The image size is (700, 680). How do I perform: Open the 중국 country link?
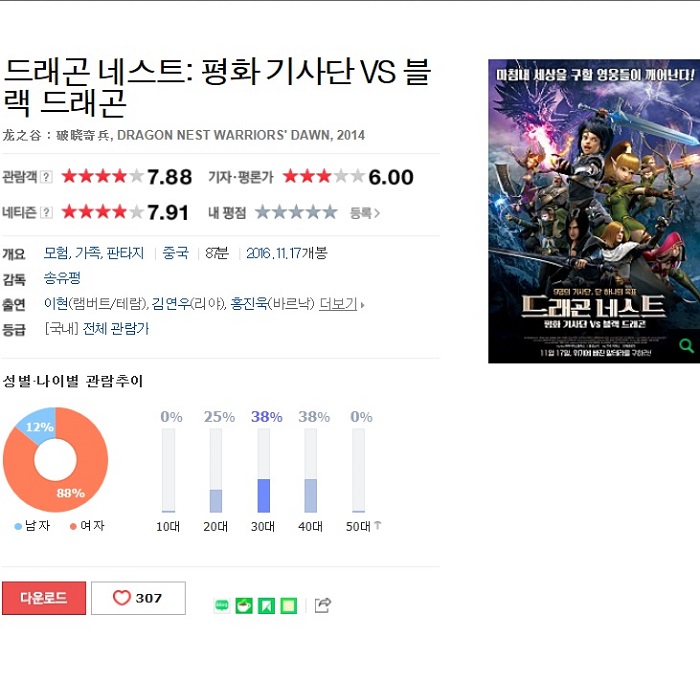tap(175, 253)
